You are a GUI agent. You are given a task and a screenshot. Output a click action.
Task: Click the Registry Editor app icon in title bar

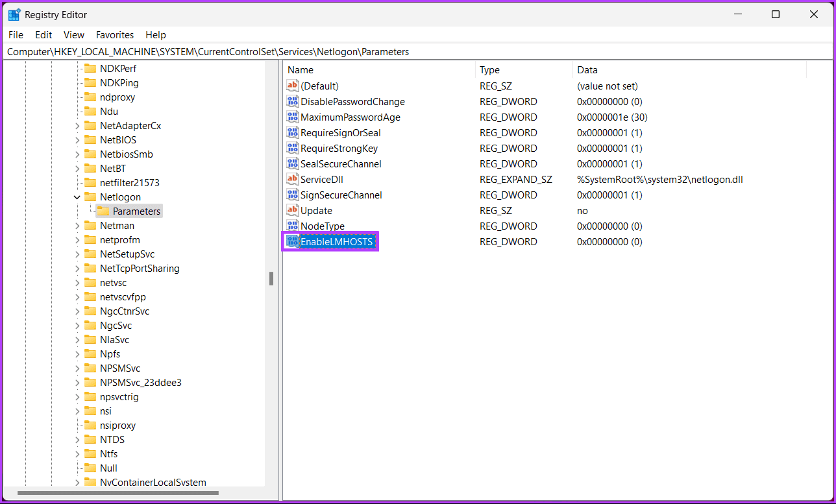[x=14, y=14]
